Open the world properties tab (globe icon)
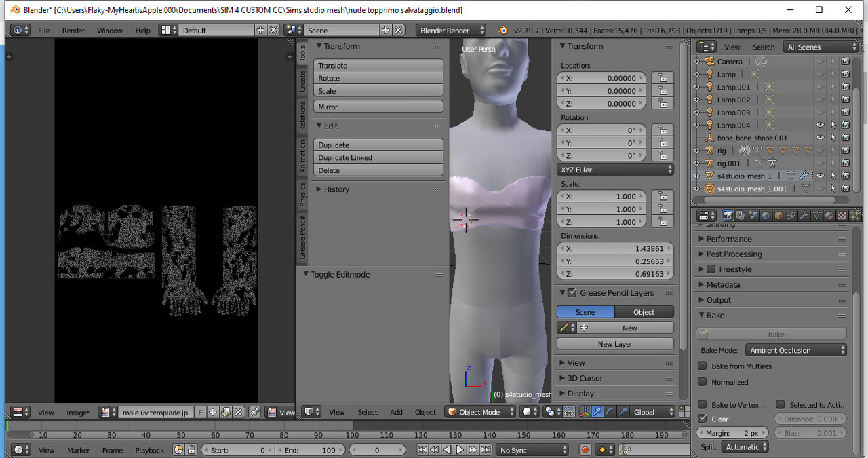 click(x=766, y=216)
